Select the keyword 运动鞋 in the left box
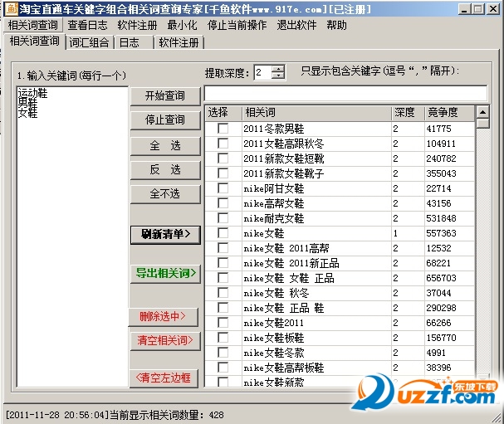Image resolution: width=504 pixels, height=424 pixels. (32, 93)
